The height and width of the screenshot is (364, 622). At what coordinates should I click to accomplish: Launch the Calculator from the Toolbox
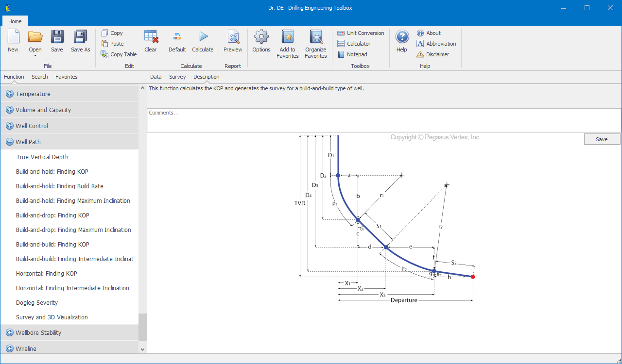[x=354, y=44]
